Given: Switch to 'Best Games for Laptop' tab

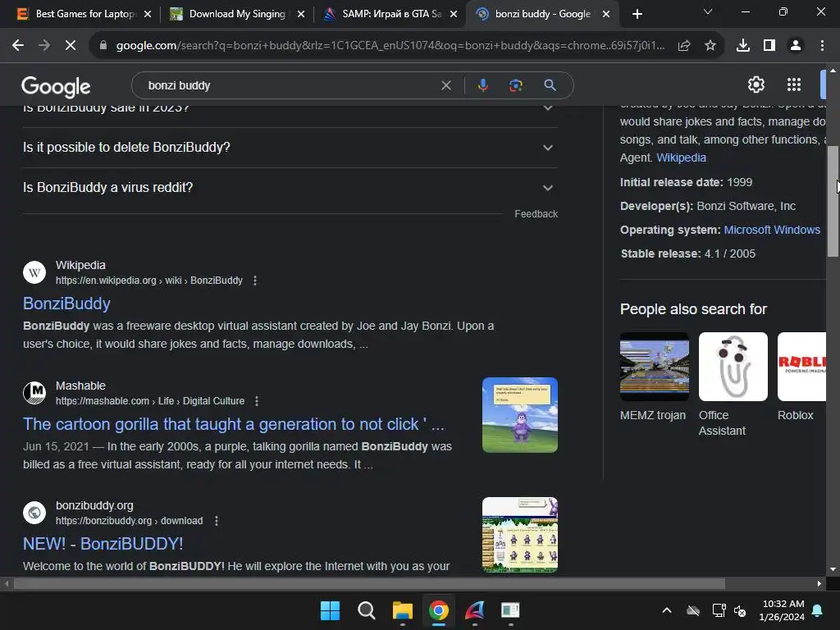Looking at the screenshot, I should coord(85,14).
